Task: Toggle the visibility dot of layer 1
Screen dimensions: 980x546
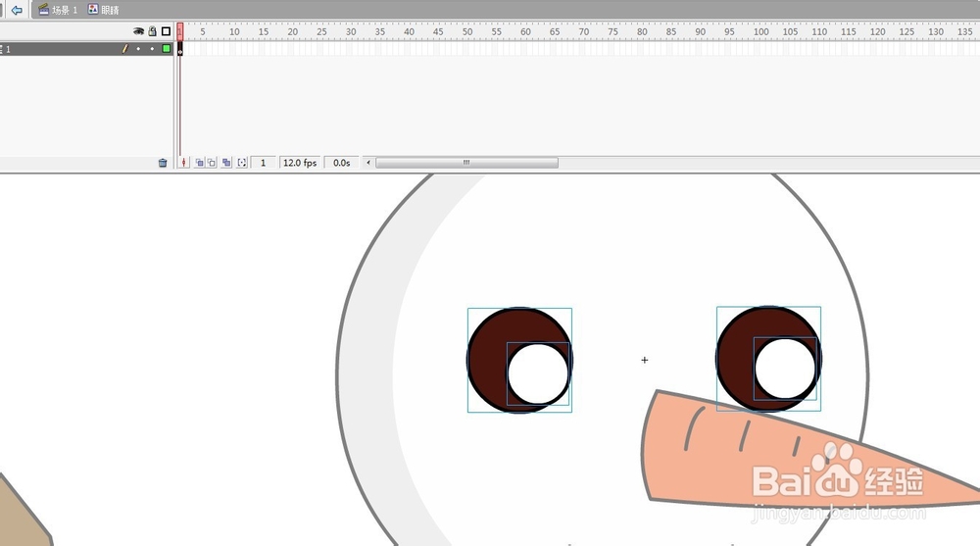Action: pos(138,49)
